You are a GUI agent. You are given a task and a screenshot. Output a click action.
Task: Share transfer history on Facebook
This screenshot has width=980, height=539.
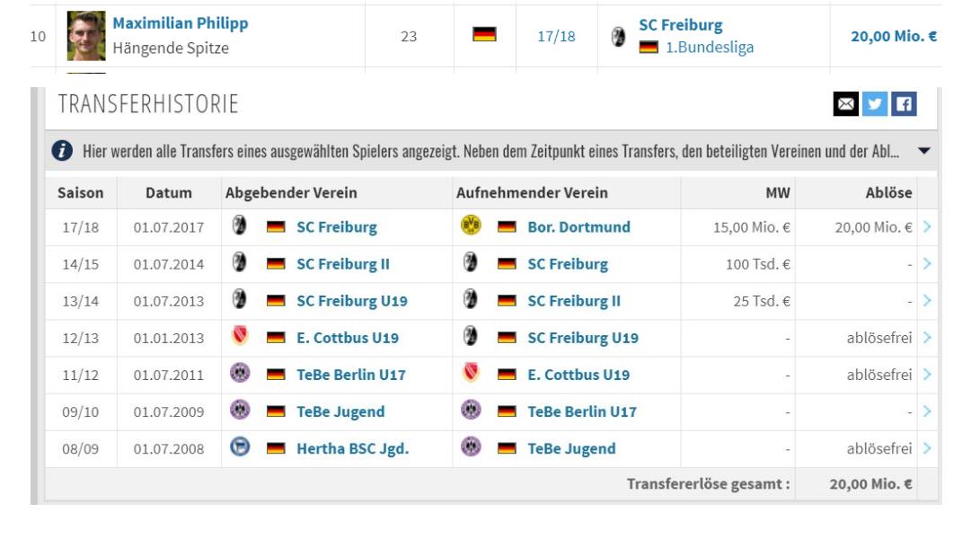tap(904, 104)
